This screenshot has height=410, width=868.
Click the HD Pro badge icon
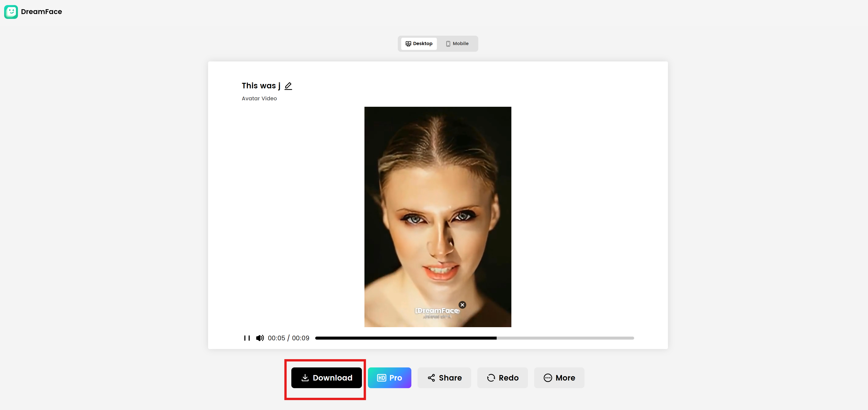tap(381, 378)
